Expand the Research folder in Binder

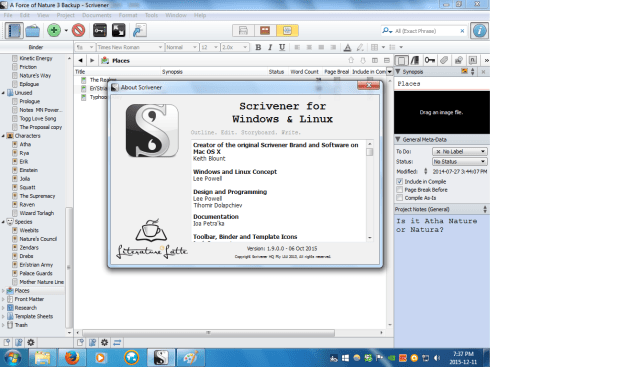pyautogui.click(x=3, y=308)
